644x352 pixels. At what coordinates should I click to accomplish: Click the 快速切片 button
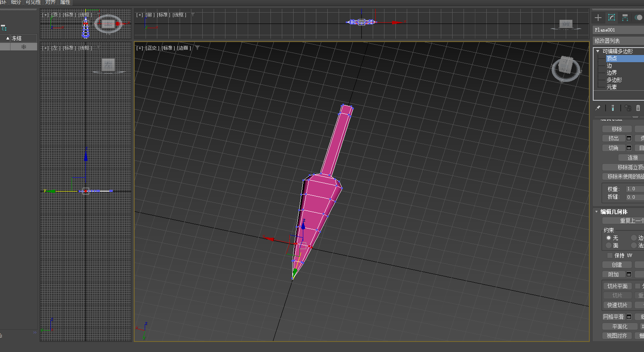617,305
